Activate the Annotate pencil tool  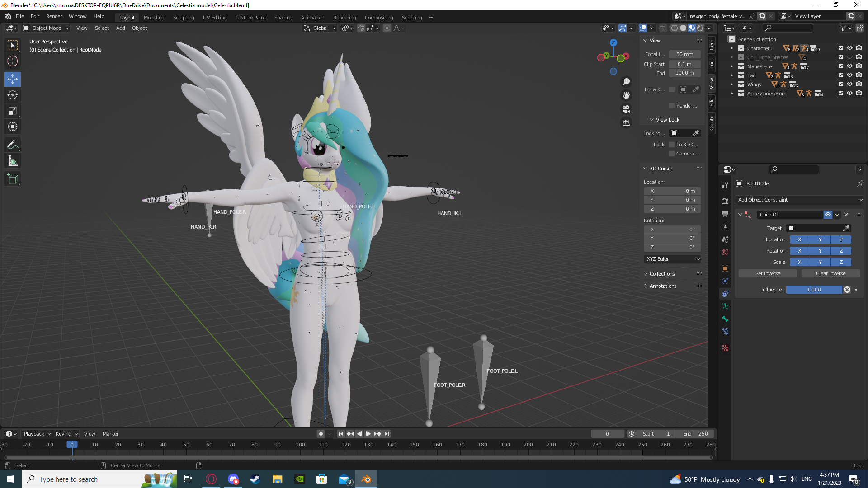point(13,145)
